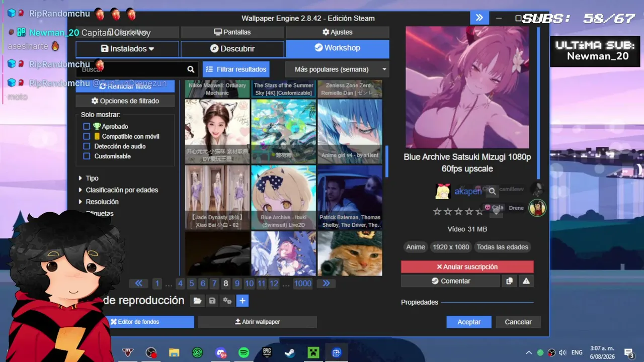Click the Filtrar resultados button
The width and height of the screenshot is (644, 362).
pos(236,69)
